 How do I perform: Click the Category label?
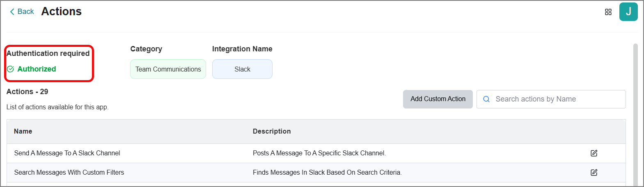pyautogui.click(x=146, y=49)
